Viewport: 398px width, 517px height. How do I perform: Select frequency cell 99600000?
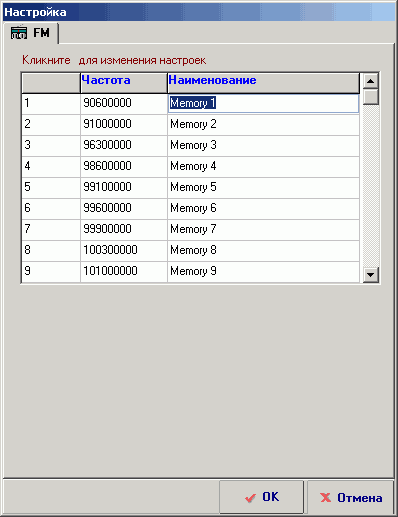(x=124, y=209)
